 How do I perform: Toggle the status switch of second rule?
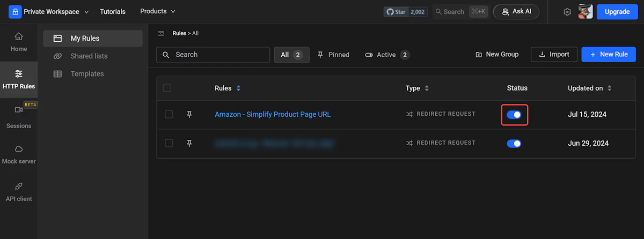(x=514, y=143)
